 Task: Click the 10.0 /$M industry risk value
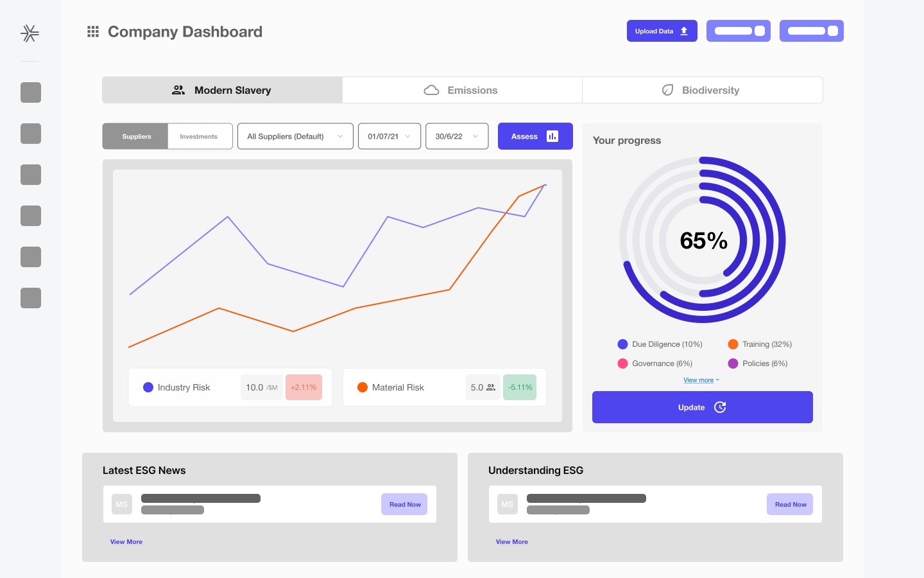coord(262,387)
